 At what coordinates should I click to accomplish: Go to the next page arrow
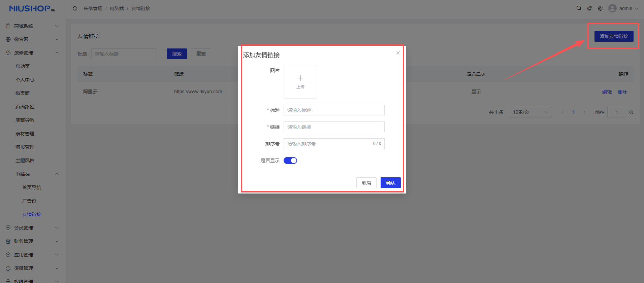pyautogui.click(x=584, y=112)
